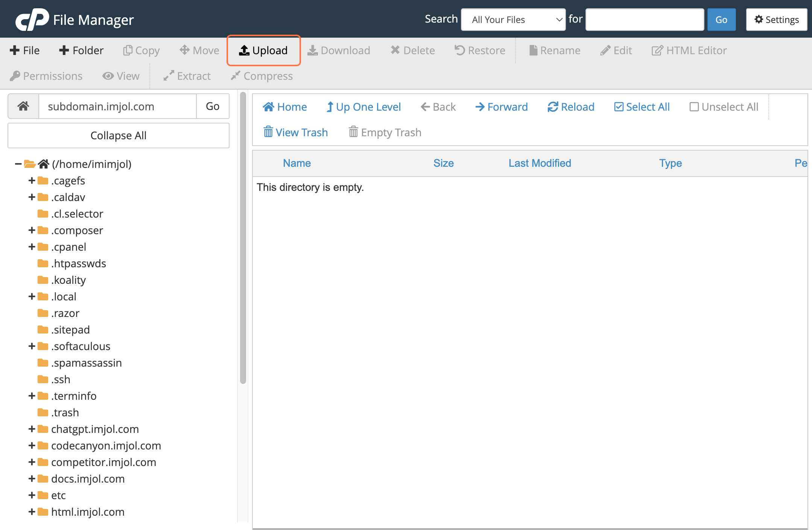
Task: Click the View toolbar item
Action: pos(121,76)
